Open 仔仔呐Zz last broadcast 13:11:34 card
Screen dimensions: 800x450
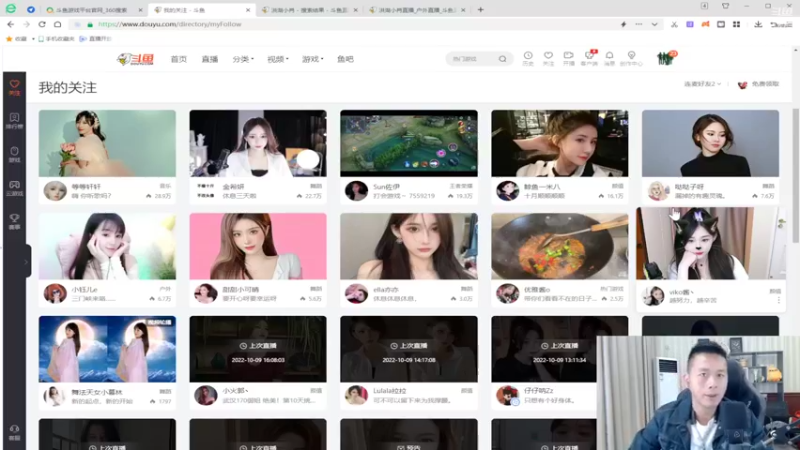[x=560, y=349]
